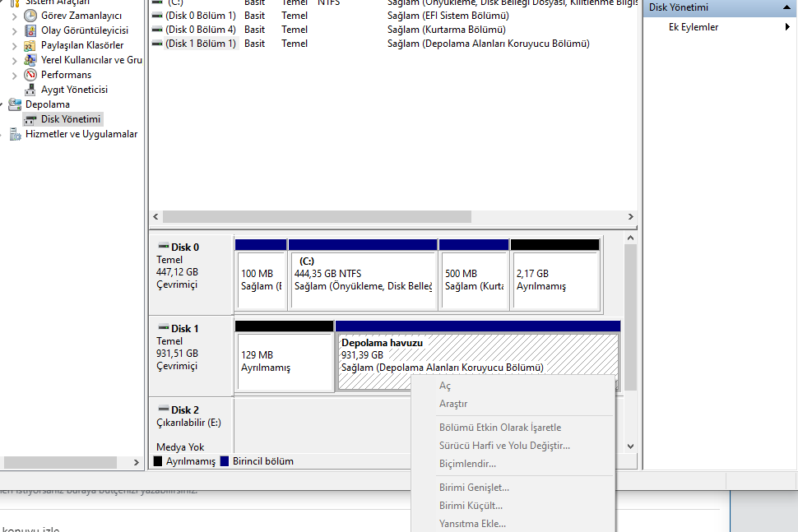Click the Hizmetler ve Uygulamalar icon
The height and width of the screenshot is (532, 798).
click(15, 134)
